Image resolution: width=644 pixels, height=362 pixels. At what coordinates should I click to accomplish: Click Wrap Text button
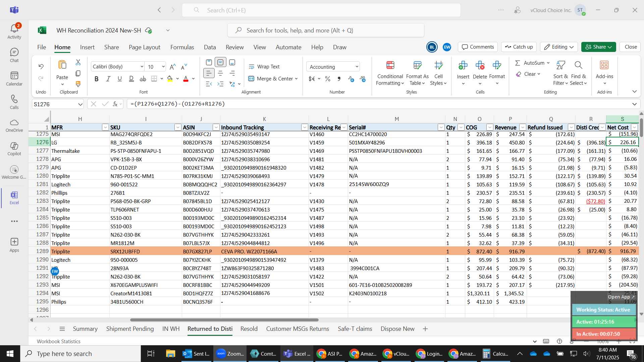click(264, 67)
